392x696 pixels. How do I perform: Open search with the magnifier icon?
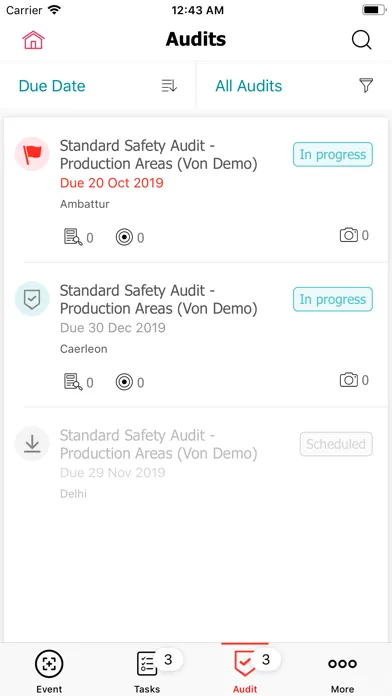click(x=361, y=40)
